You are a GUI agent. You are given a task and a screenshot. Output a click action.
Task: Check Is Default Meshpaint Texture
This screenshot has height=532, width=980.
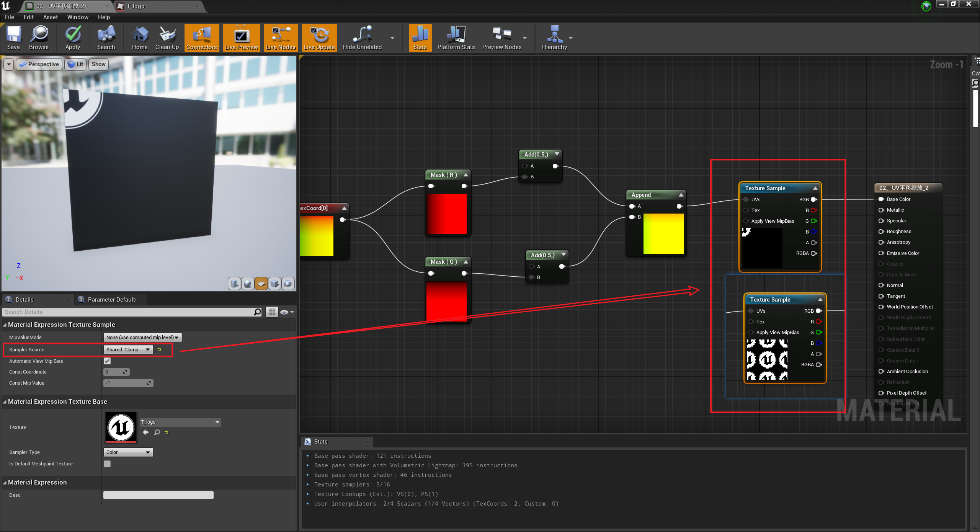click(107, 463)
